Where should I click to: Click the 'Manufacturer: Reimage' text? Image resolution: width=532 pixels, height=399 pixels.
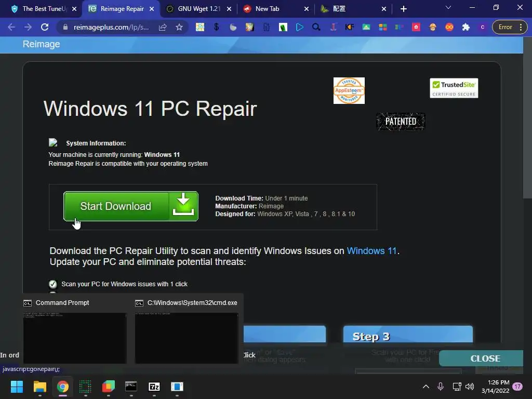click(249, 206)
